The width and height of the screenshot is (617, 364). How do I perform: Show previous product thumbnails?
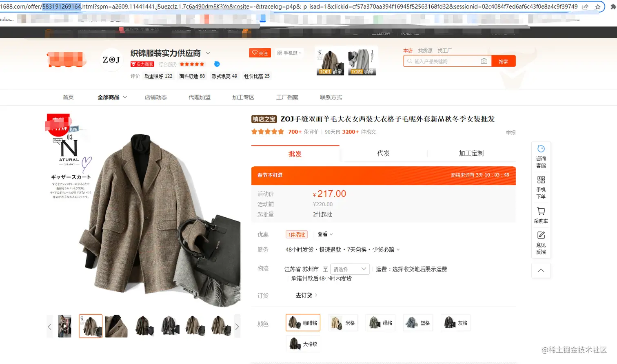tap(50, 326)
